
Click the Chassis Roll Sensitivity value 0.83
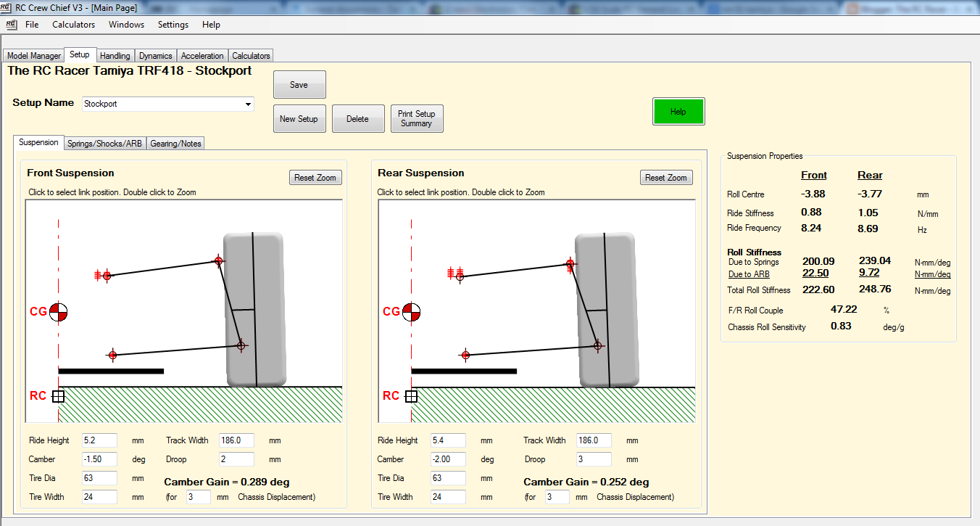841,326
